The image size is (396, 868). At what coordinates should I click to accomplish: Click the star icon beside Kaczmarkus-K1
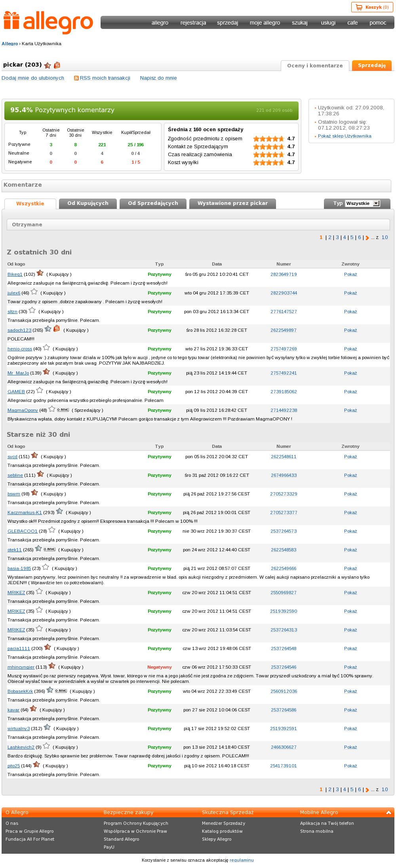59,511
